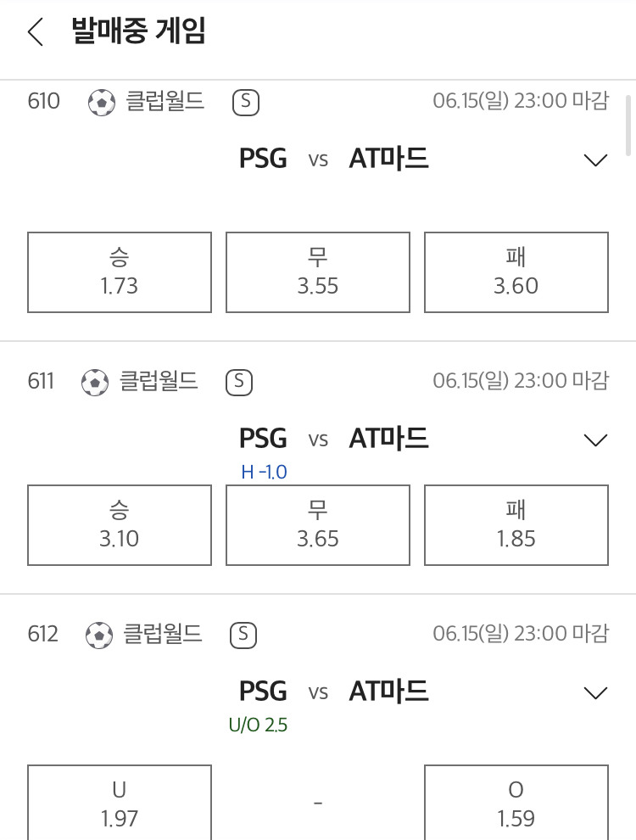
Task: Select 패 3.60 for game 610
Action: pos(516,272)
